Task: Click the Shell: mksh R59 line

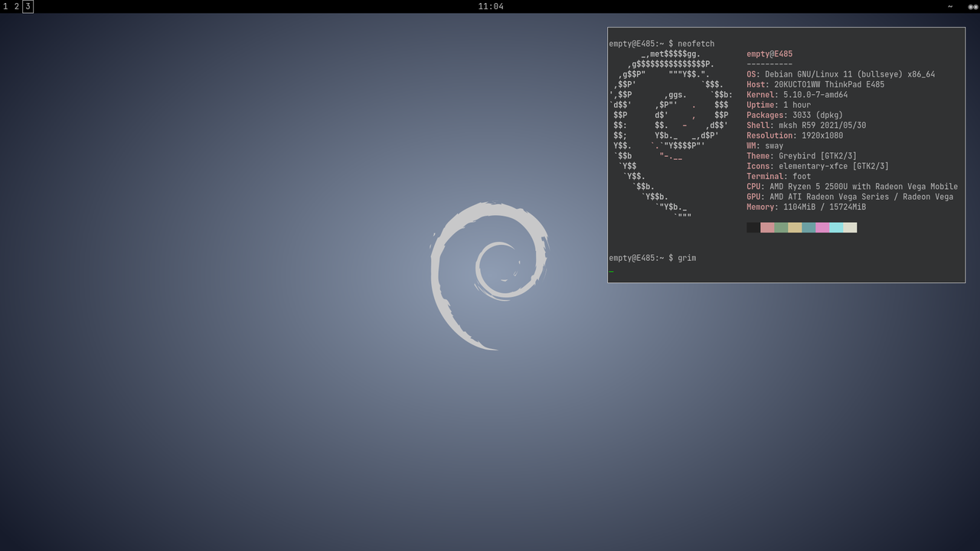Action: [x=806, y=126]
